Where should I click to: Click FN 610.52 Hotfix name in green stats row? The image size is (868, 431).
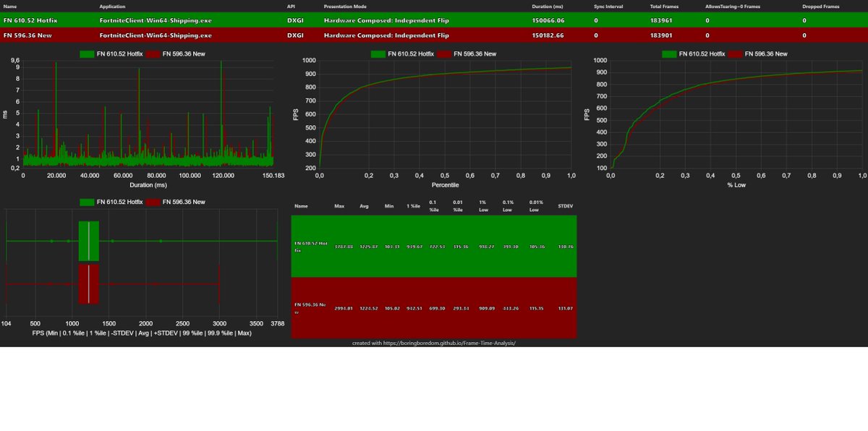311,247
